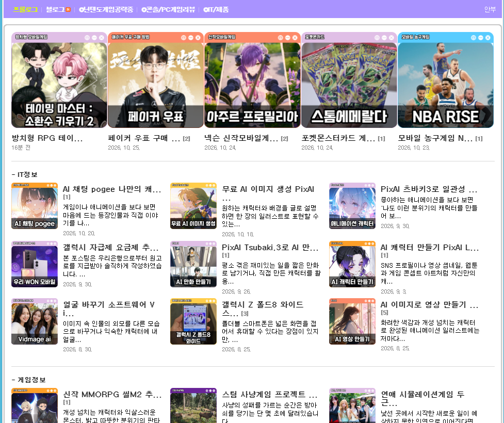View comments [1] on PixAI Tsubaki.3 post
504x423 pixels.
[225, 255]
